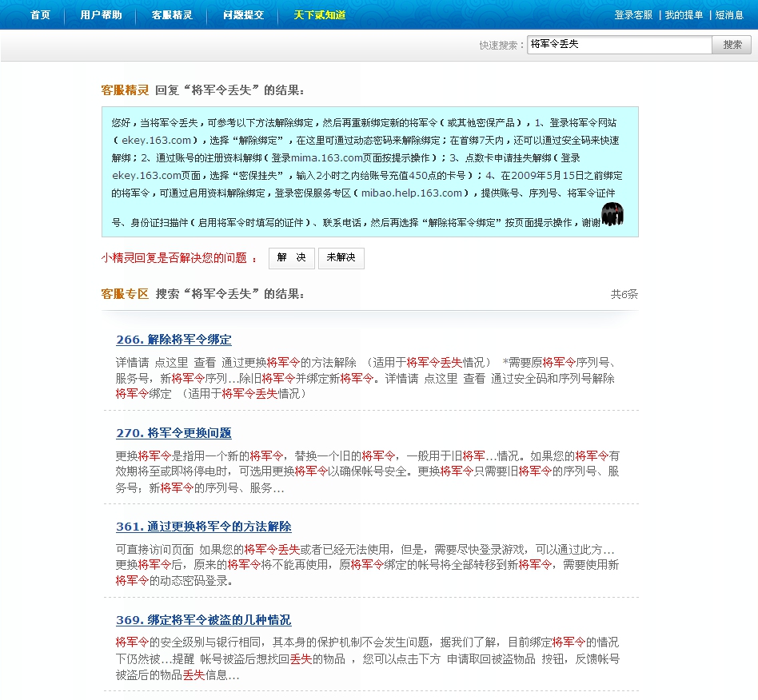Viewport: 758px width, 700px height.
Task: Open the 短消息 messages link
Action: pyautogui.click(x=729, y=15)
